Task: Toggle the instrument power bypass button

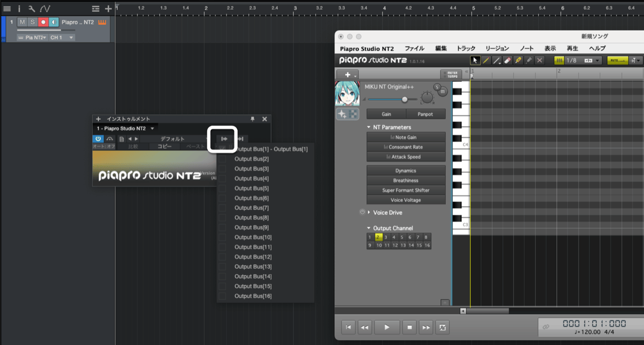Action: pyautogui.click(x=98, y=139)
